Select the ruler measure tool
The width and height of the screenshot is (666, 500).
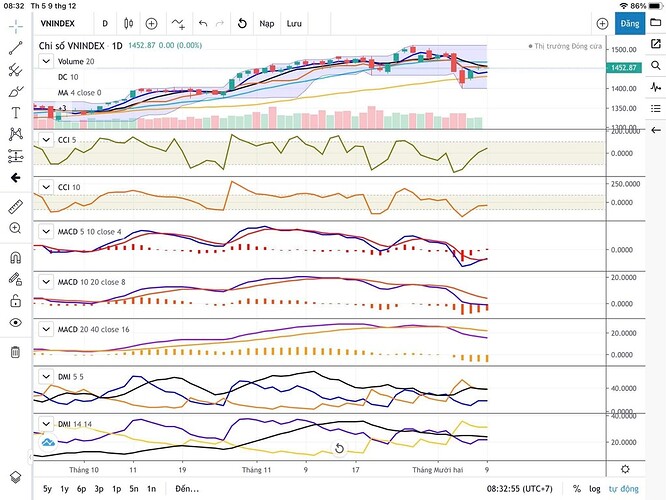click(x=16, y=207)
